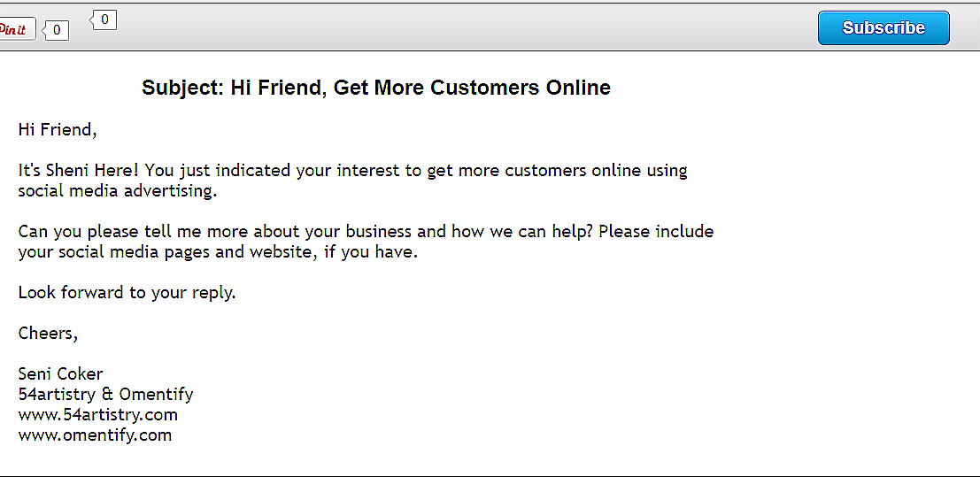Image resolution: width=980 pixels, height=477 pixels.
Task: Click the word 'business' in the email body
Action: [359, 231]
